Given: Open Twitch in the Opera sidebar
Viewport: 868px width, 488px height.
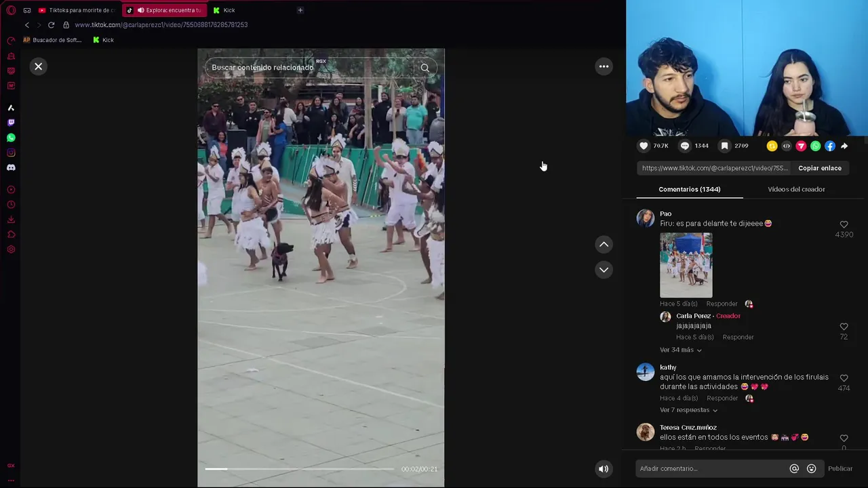Looking at the screenshot, I should [11, 123].
